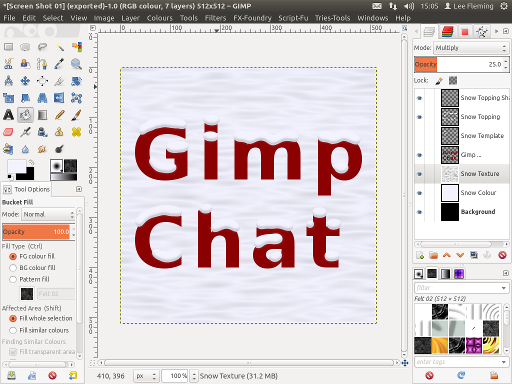
Task: Select the Clone stamp tool
Action: click(59, 132)
